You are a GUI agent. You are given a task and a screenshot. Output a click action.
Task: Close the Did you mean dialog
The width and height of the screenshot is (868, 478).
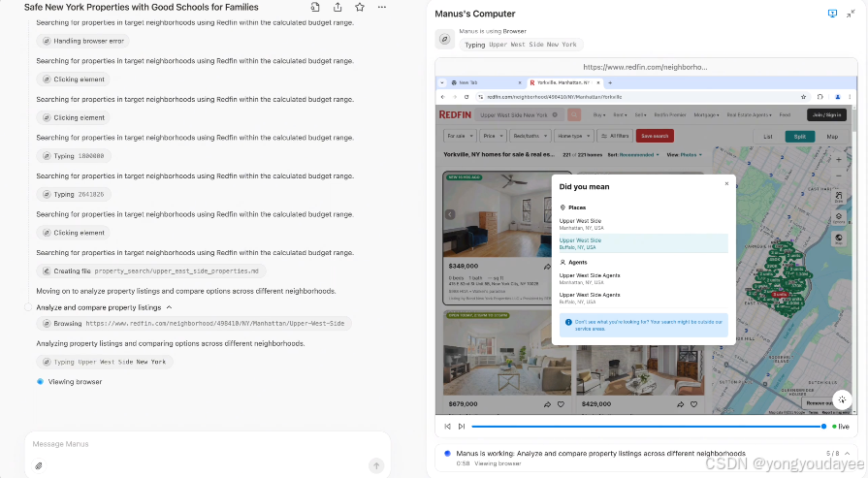[726, 183]
